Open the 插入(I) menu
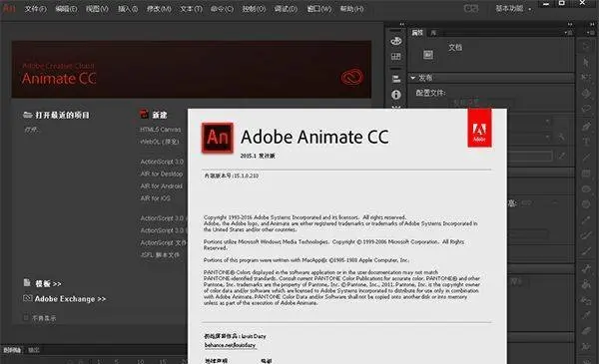This screenshot has height=364, width=599. [x=128, y=8]
